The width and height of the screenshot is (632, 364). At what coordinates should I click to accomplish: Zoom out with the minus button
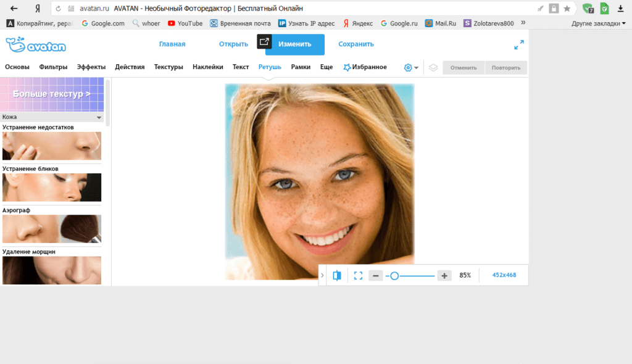click(x=375, y=275)
